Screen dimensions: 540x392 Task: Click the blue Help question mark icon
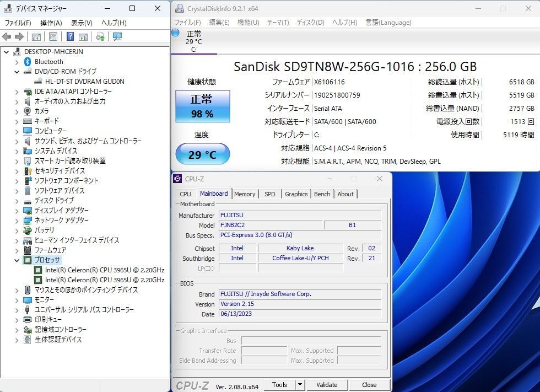point(70,37)
